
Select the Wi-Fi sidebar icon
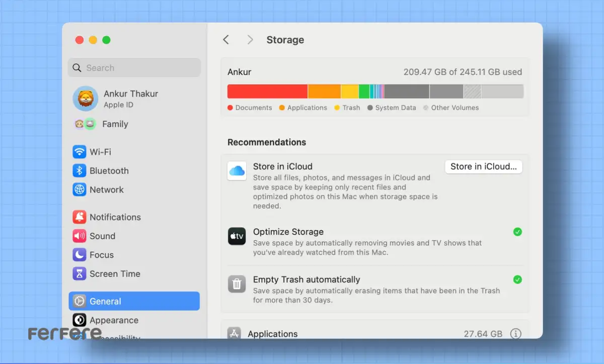pyautogui.click(x=79, y=152)
